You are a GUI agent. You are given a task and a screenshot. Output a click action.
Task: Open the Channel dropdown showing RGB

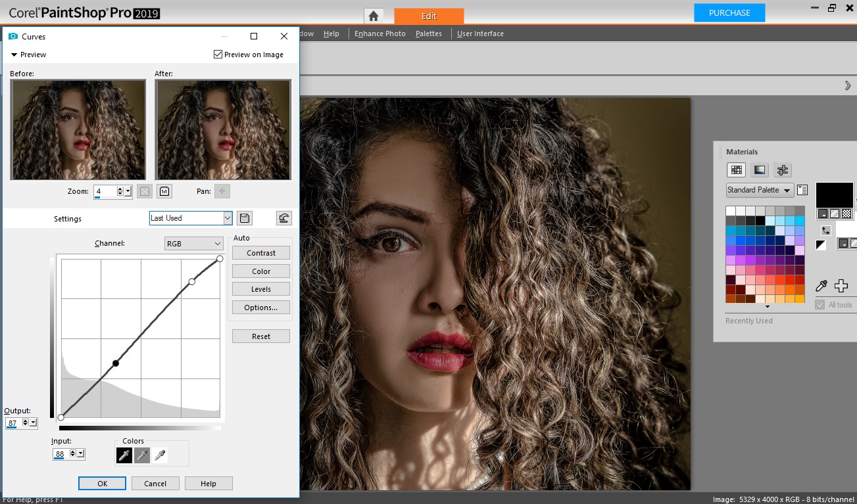click(x=193, y=243)
